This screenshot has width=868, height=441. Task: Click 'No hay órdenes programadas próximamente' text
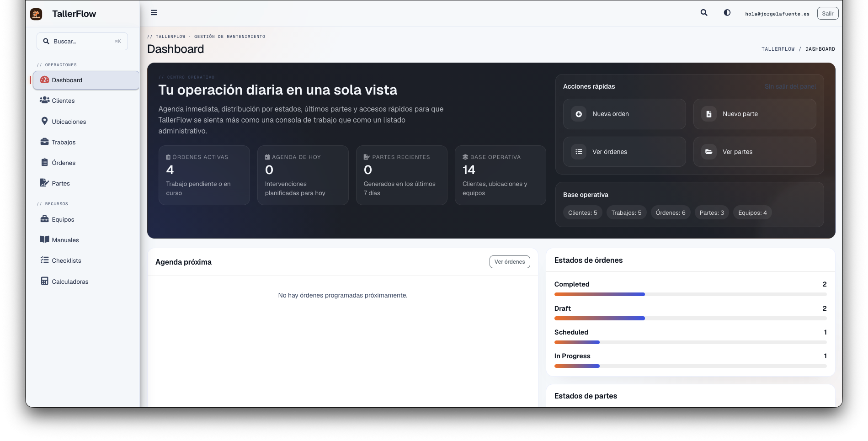click(343, 295)
